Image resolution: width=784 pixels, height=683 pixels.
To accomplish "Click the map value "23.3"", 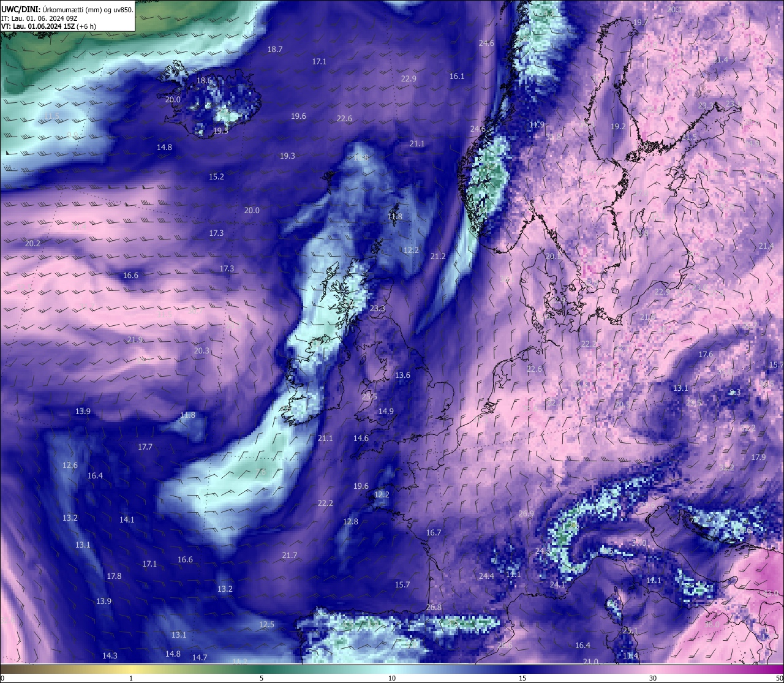I will [x=377, y=308].
